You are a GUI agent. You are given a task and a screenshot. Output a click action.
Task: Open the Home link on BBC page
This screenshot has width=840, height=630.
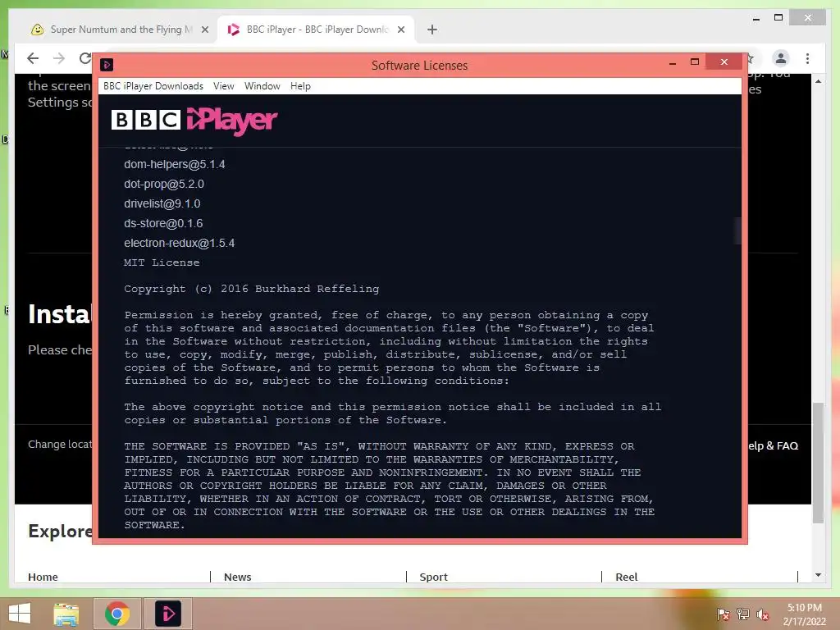click(x=43, y=577)
